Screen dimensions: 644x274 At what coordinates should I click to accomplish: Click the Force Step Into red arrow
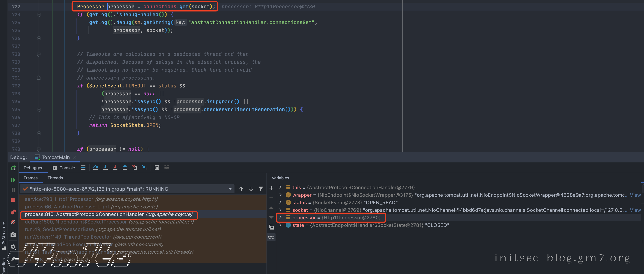tap(115, 167)
